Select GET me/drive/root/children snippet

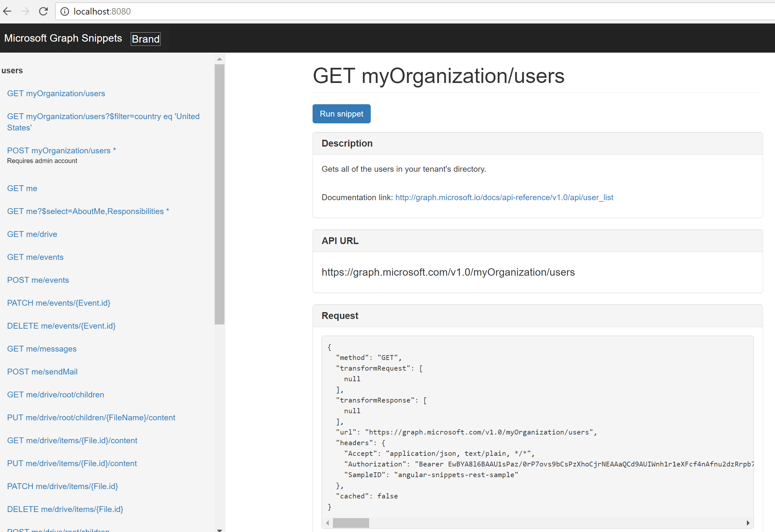click(56, 395)
